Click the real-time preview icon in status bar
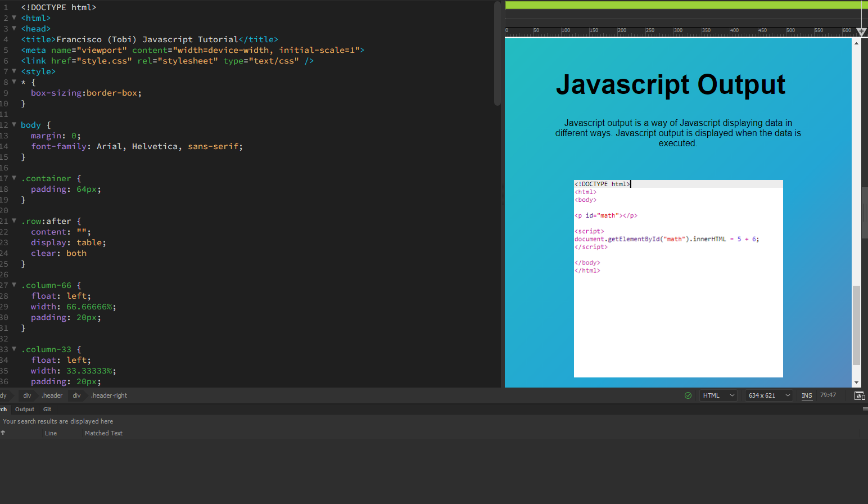This screenshot has width=868, height=504. pyautogui.click(x=859, y=395)
